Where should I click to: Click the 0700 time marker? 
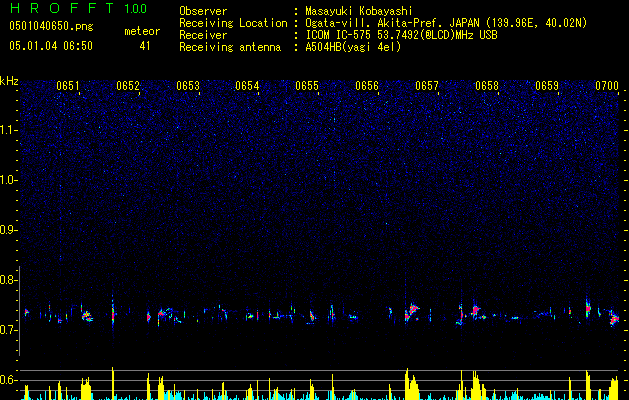point(607,86)
